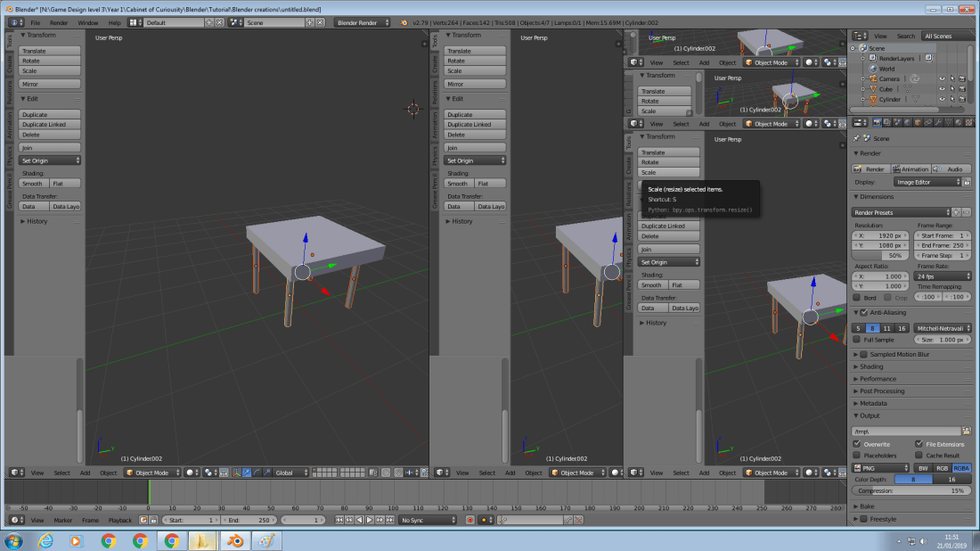Image resolution: width=980 pixels, height=551 pixels.
Task: Hide the Cylinder object with its eye toggle
Action: tap(942, 99)
